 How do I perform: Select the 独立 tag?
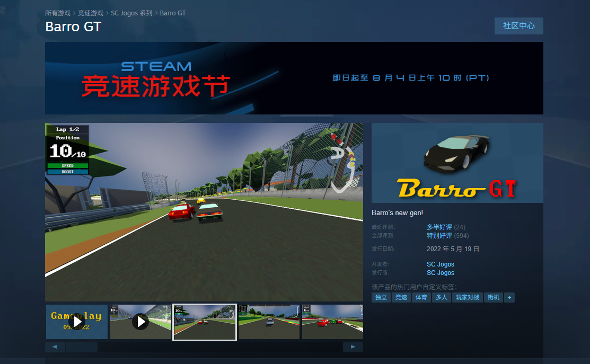tap(381, 297)
